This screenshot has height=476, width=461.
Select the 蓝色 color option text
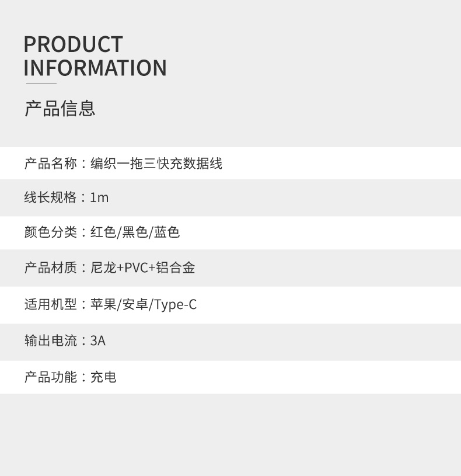point(167,232)
